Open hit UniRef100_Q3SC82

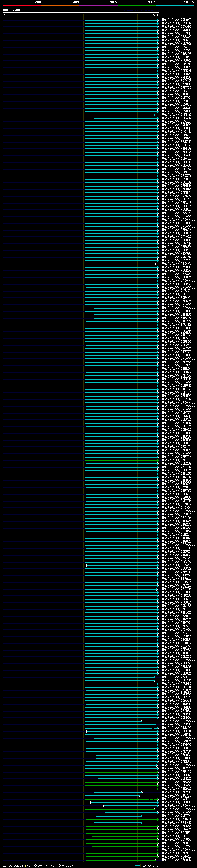coord(177,23)
